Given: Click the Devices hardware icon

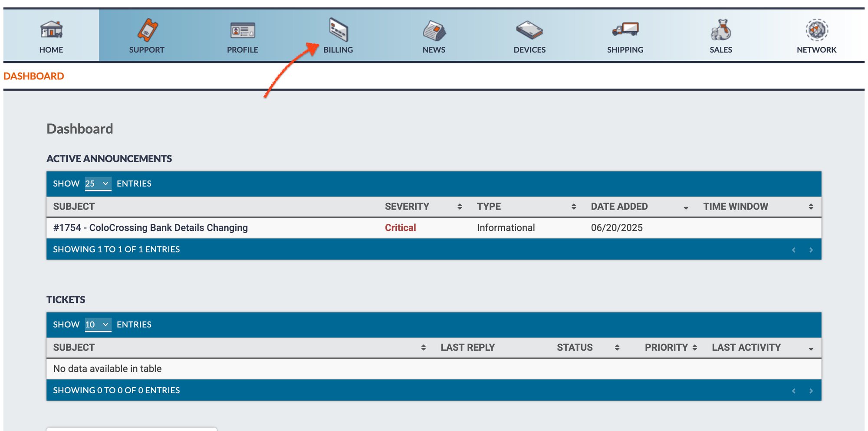Looking at the screenshot, I should tap(529, 30).
